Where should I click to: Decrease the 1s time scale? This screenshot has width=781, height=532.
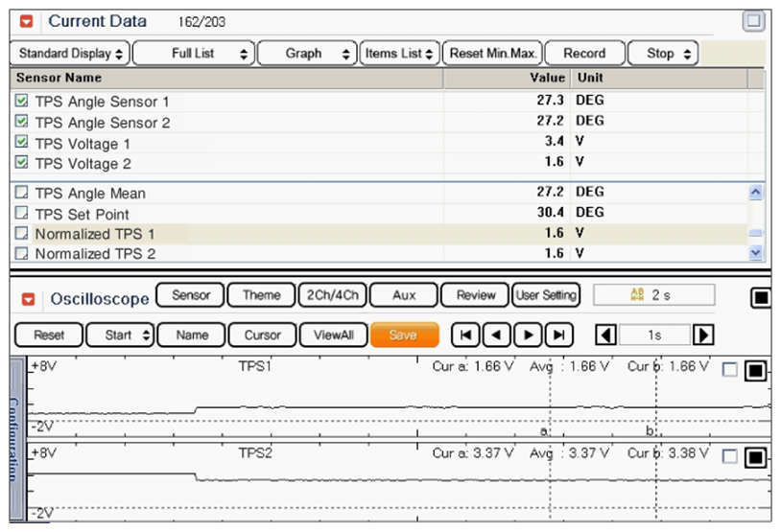coord(606,335)
